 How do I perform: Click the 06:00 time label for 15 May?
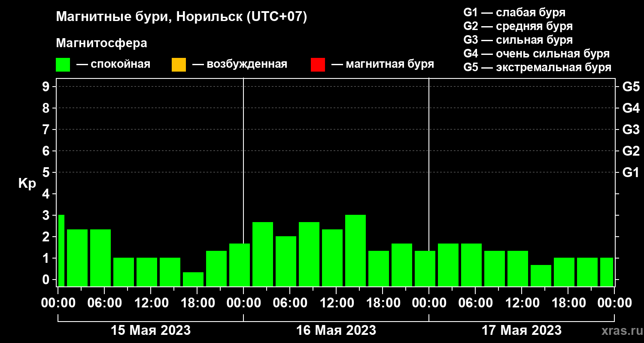click(x=104, y=303)
